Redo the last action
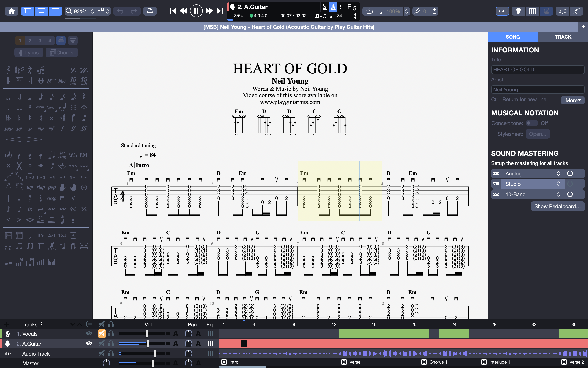The image size is (588, 368). (134, 11)
